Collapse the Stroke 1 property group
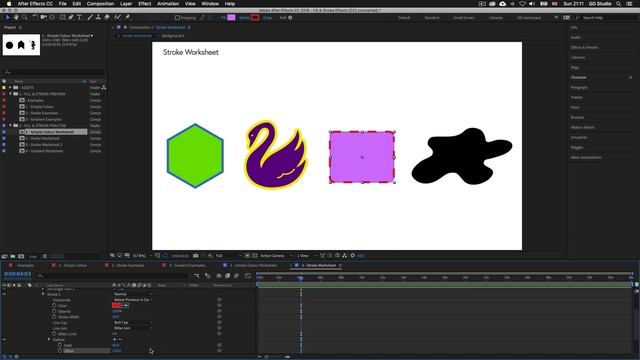The height and width of the screenshot is (360, 640). pyautogui.click(x=43, y=294)
